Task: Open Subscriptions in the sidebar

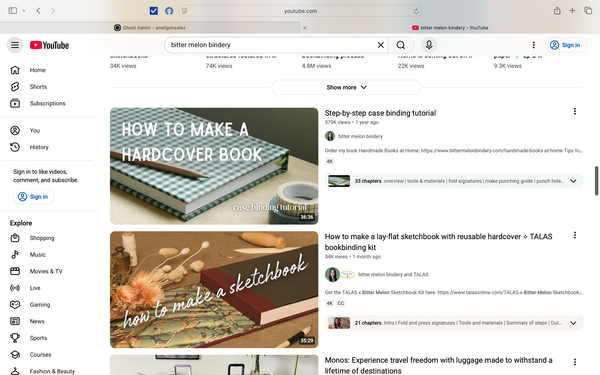Action: click(x=47, y=103)
